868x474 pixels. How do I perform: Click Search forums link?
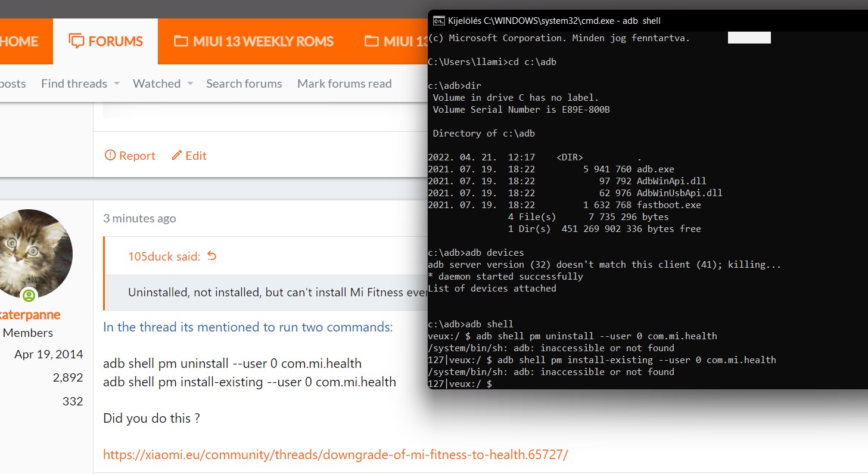pos(244,83)
